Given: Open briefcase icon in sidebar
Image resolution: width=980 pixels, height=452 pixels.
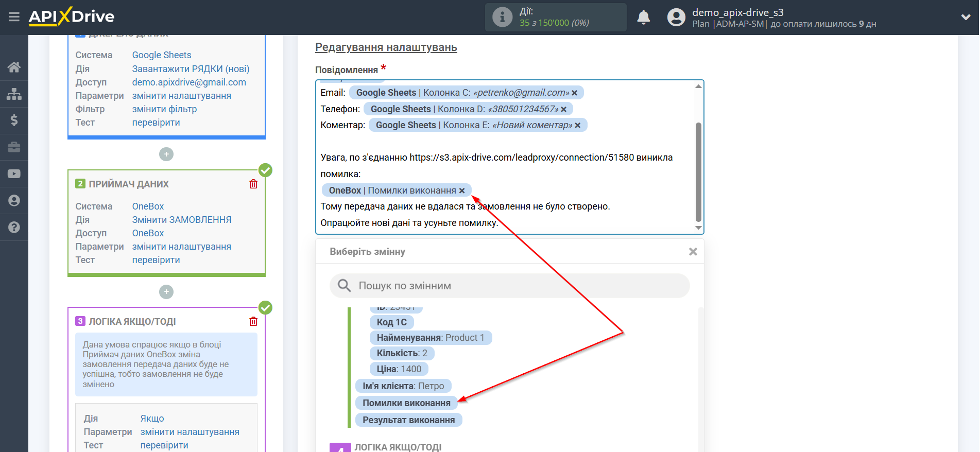Looking at the screenshot, I should coord(14,147).
